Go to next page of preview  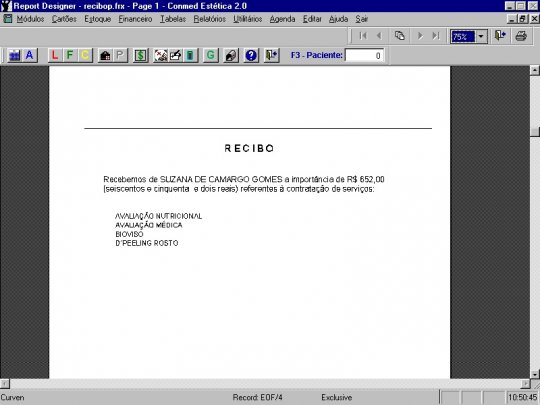(420, 36)
